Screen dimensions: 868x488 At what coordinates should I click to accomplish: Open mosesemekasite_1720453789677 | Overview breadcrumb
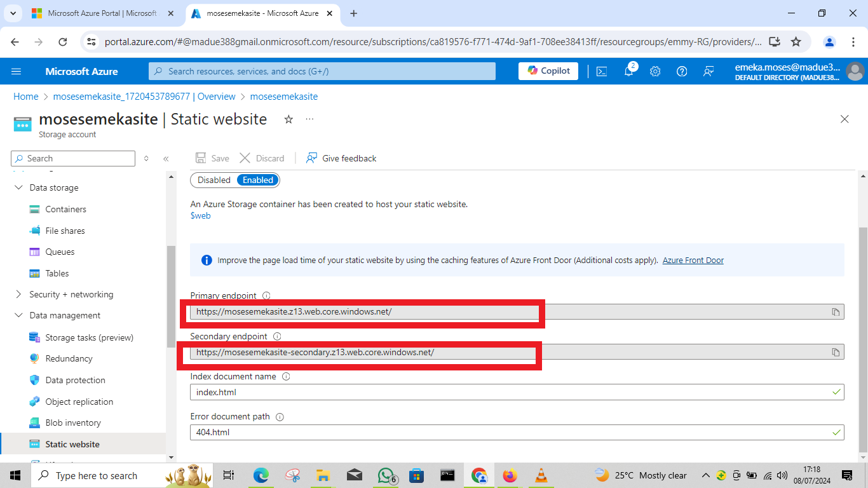coord(144,97)
